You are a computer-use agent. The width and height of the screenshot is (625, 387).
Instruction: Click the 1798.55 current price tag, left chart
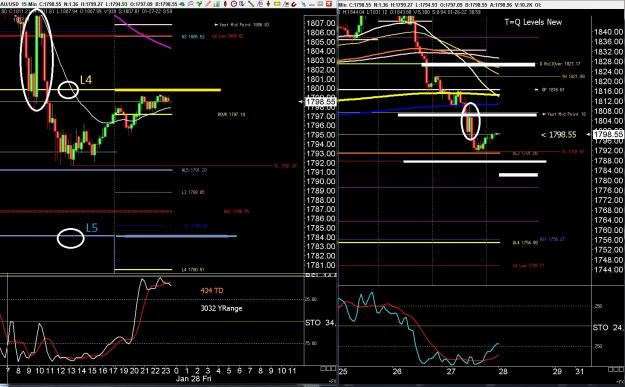320,102
